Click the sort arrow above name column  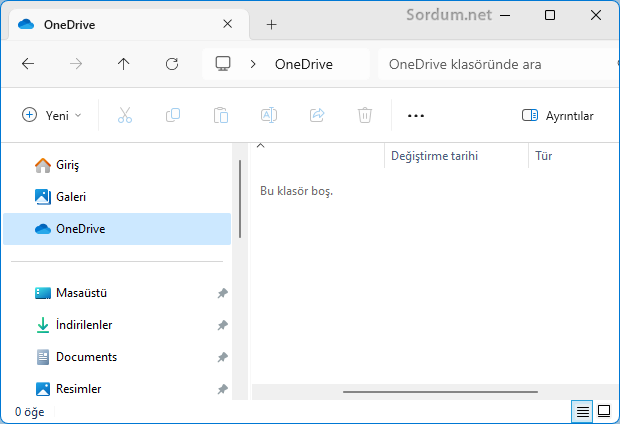pos(261,146)
